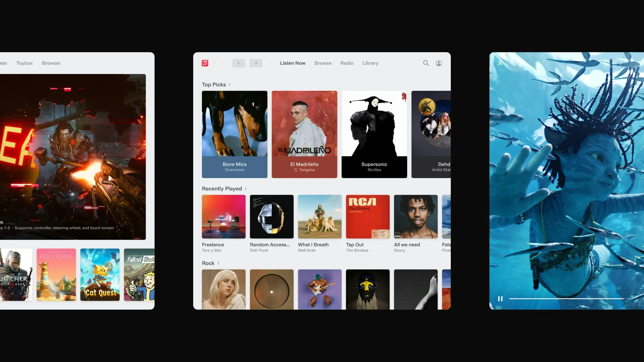Screen dimensions: 644x362
Task: Expand the Top Picks section chevron
Action: [229, 85]
